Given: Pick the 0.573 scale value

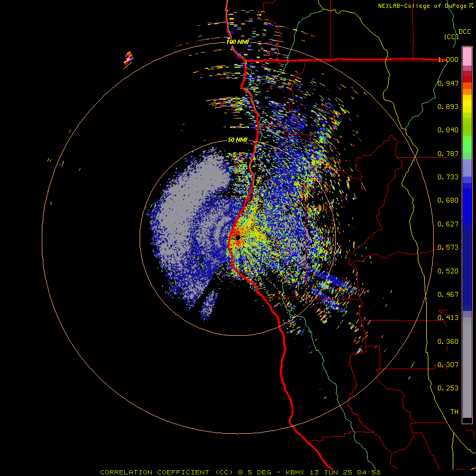Looking at the screenshot, I should tap(448, 248).
